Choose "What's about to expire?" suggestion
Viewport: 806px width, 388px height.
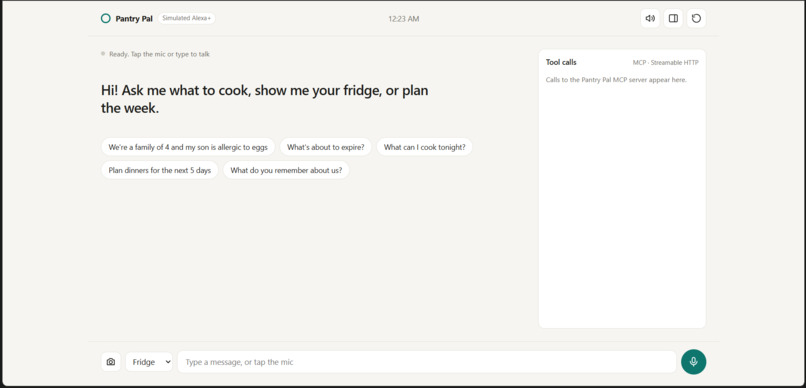325,147
